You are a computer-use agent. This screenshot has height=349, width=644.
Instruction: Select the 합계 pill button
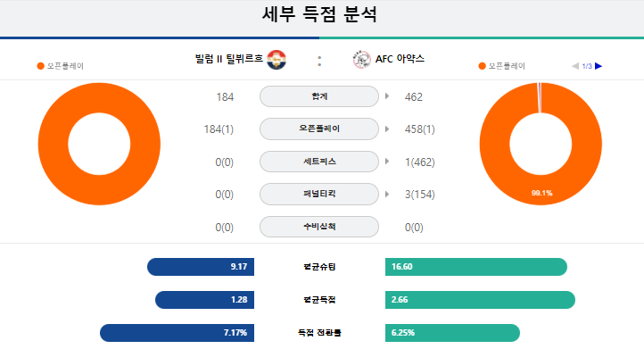tap(319, 96)
